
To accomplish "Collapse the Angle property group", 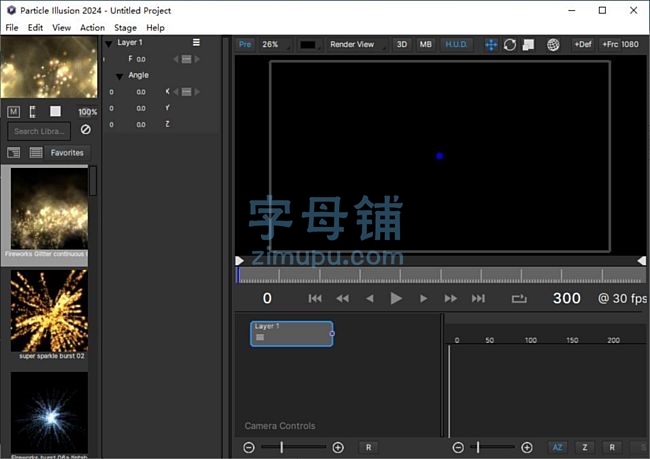I will tap(119, 76).
